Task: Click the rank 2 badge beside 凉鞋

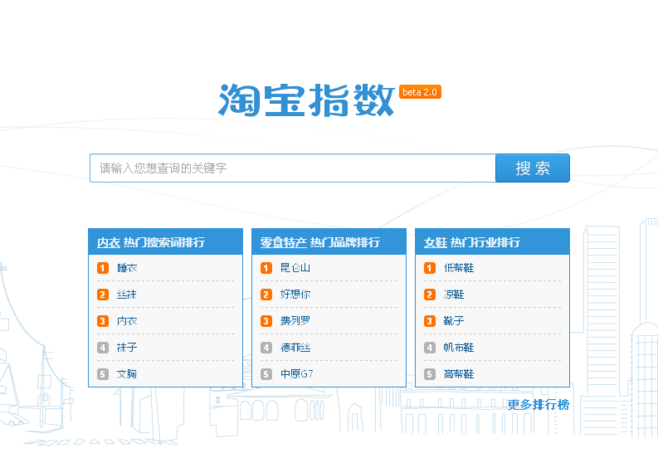Action: click(429, 295)
